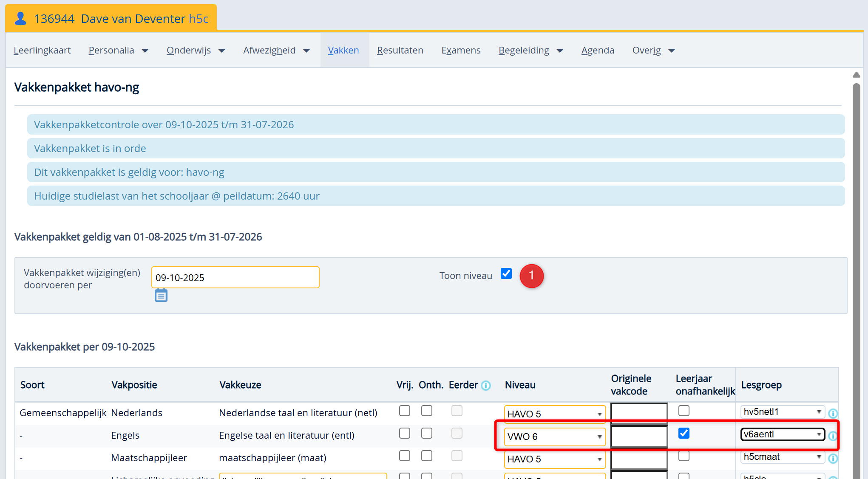Click the student profile icon in header
Viewport: 868px width, 479px height.
pyautogui.click(x=20, y=19)
